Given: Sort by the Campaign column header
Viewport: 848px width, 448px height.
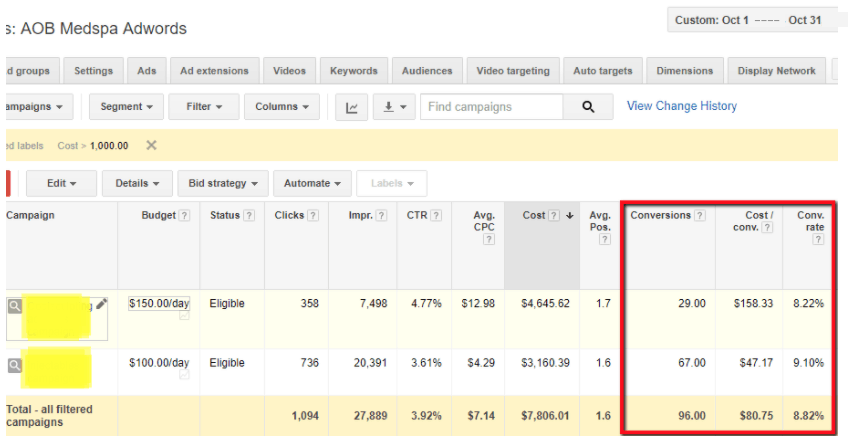Looking at the screenshot, I should pos(30,215).
